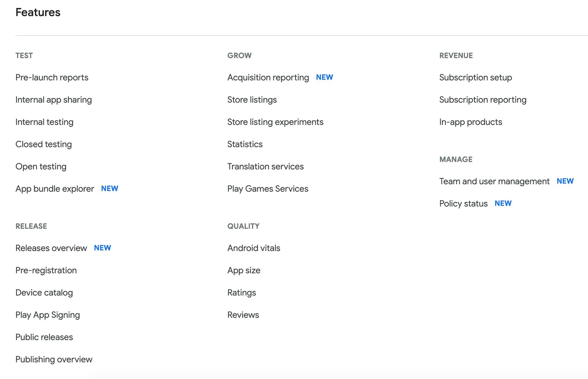The width and height of the screenshot is (588, 379).
Task: Open the Reviews link
Action: click(x=243, y=315)
